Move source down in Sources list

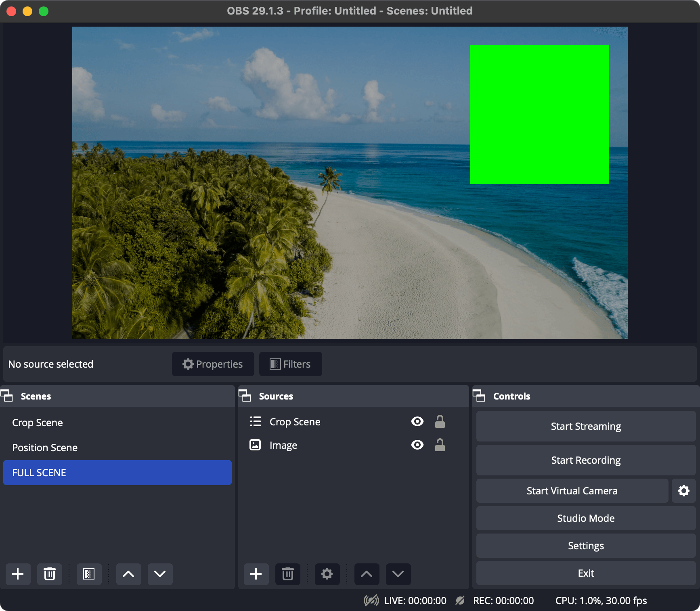coord(398,574)
